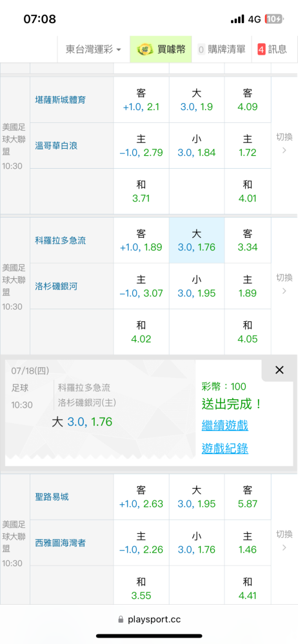
Task: Select 主 −1.0, 2.26 handicap for 西雅圖海灣者
Action: coord(141,542)
